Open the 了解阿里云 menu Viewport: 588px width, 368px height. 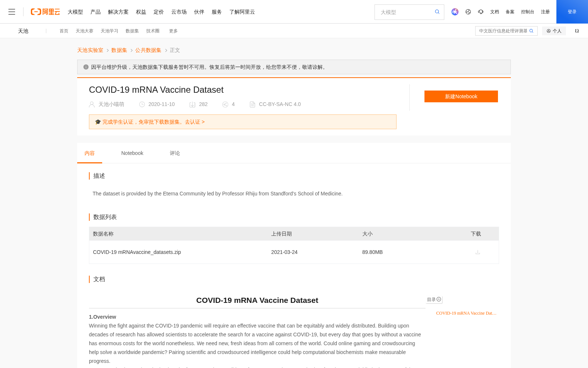[242, 12]
